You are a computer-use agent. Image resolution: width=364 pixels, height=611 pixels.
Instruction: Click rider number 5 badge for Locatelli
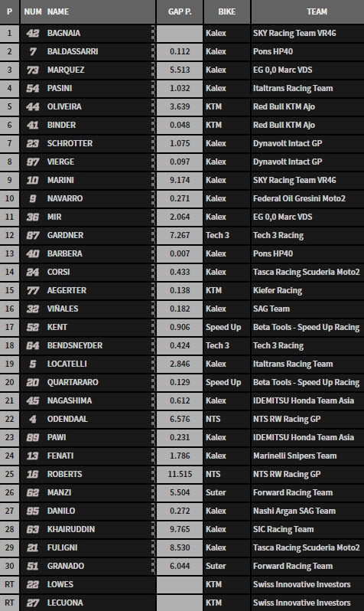coord(33,364)
